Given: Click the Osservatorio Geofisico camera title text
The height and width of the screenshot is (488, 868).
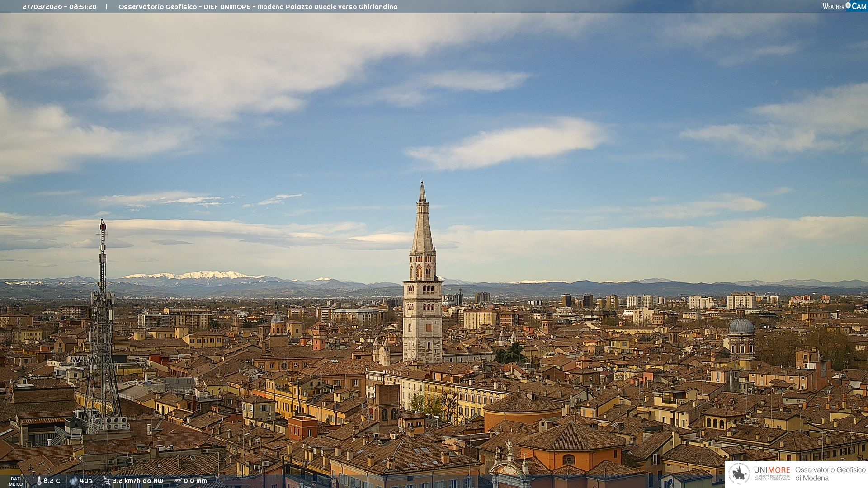Looking at the screenshot, I should (x=258, y=7).
